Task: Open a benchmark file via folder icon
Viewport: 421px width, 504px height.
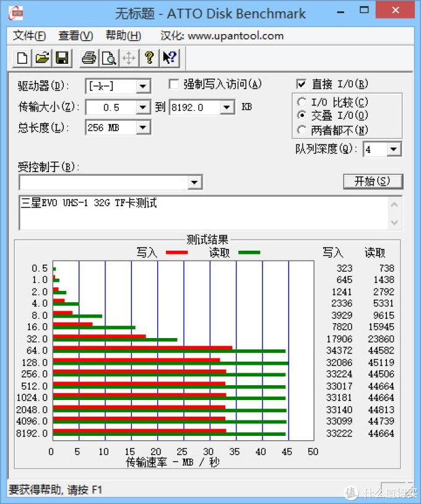Action: coord(42,58)
